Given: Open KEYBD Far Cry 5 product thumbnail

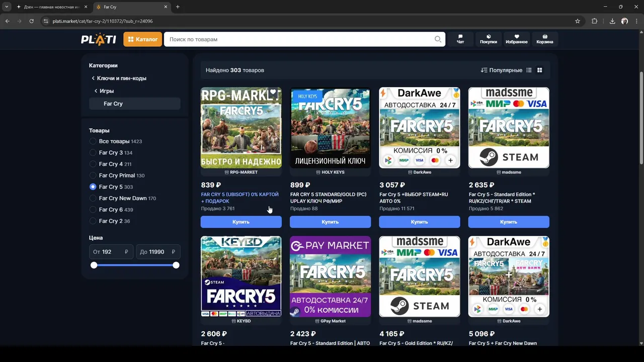Looking at the screenshot, I should click(241, 277).
